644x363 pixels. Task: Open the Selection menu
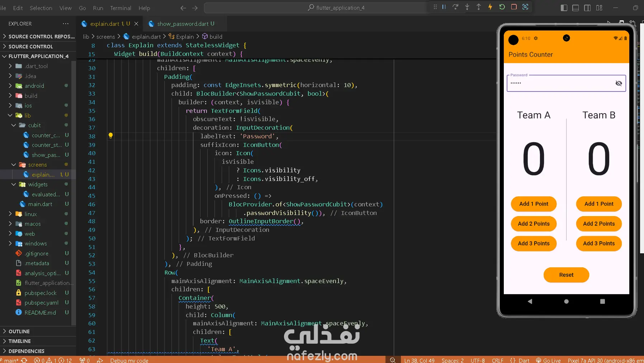coord(41,8)
